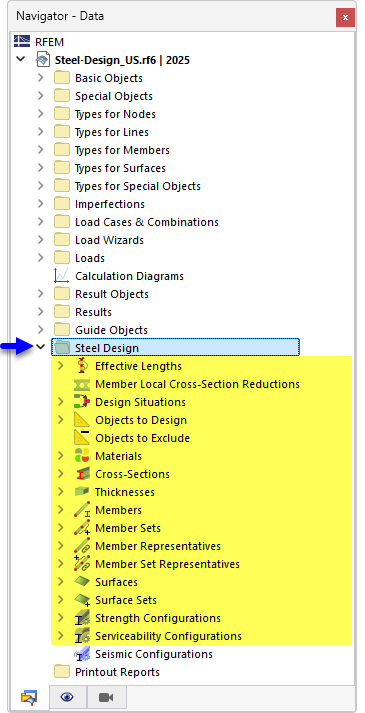The width and height of the screenshot is (365, 713).
Task: Click the Basic Objects folder icon
Action: tap(61, 78)
